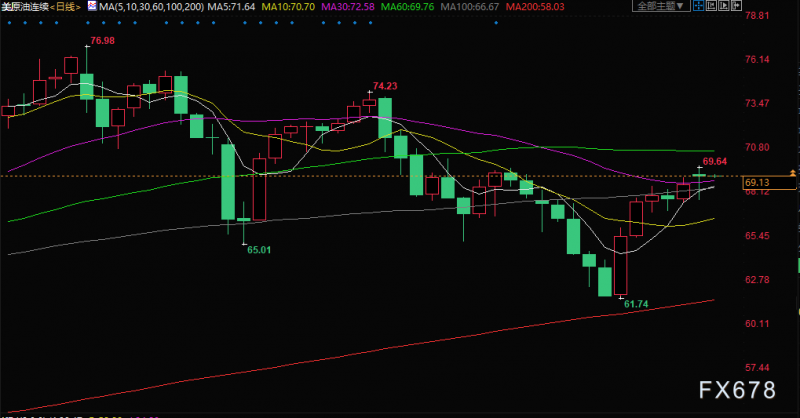Click the 57.44 axis price

tap(757, 368)
